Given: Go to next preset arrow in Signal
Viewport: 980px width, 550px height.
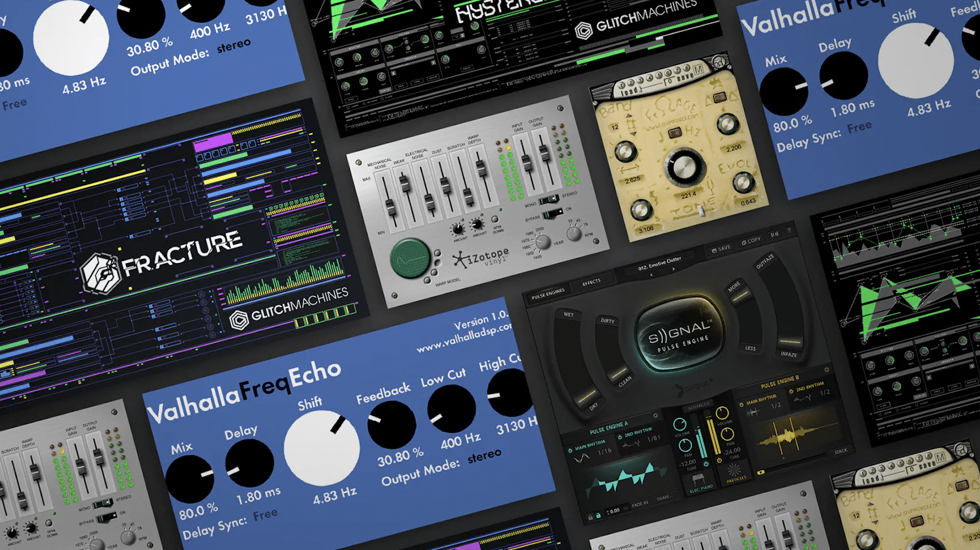Looking at the screenshot, I should [673, 269].
